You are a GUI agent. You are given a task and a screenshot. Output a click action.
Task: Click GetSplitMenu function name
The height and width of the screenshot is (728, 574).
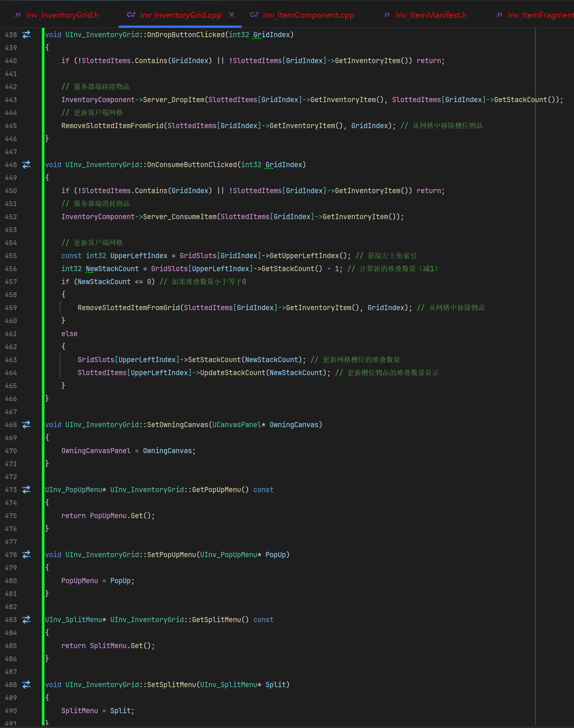point(216,620)
